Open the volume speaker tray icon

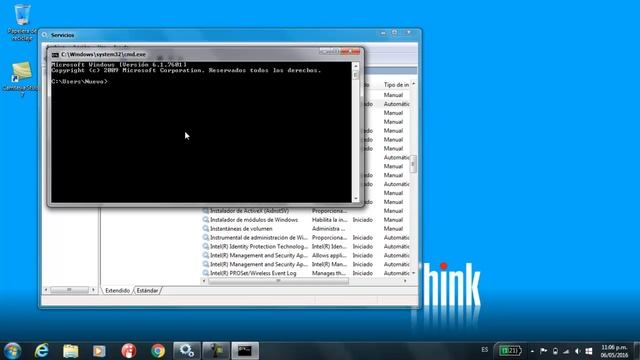578,351
